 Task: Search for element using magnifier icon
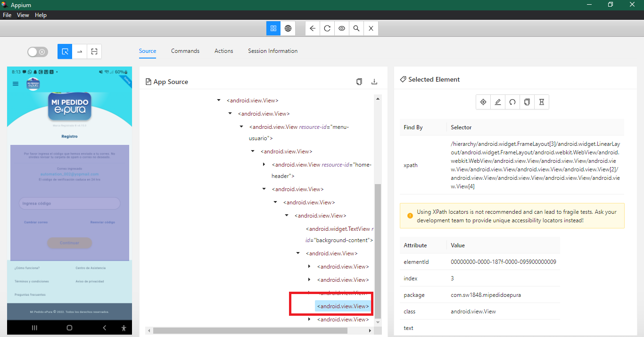point(356,28)
